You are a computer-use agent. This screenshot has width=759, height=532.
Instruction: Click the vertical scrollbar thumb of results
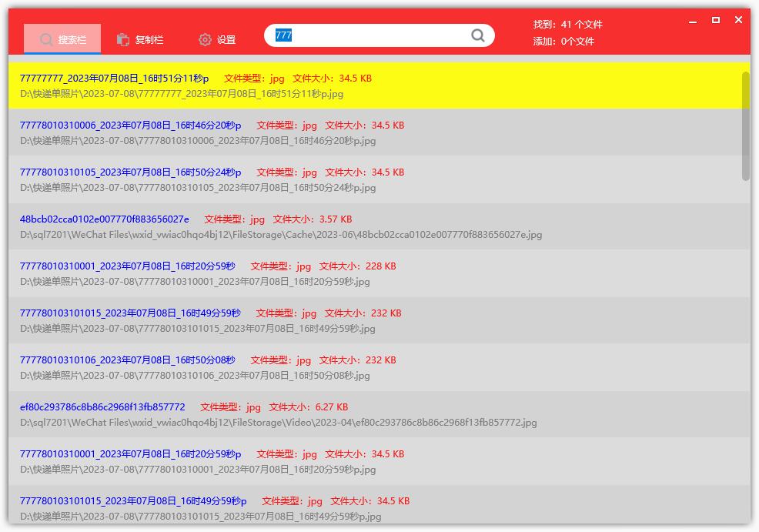click(x=745, y=125)
